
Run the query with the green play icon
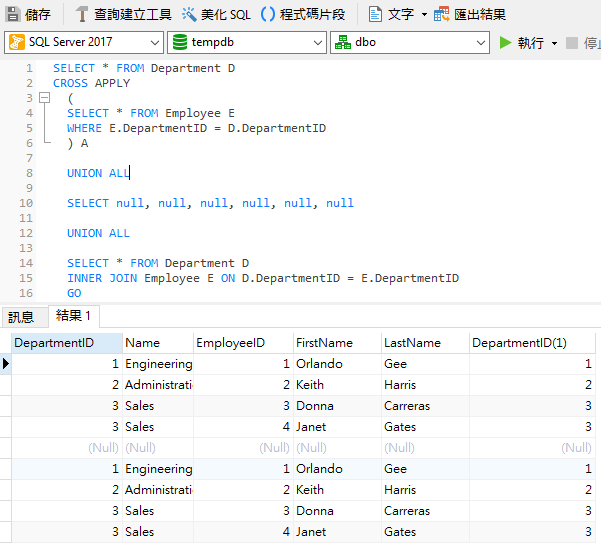click(505, 43)
